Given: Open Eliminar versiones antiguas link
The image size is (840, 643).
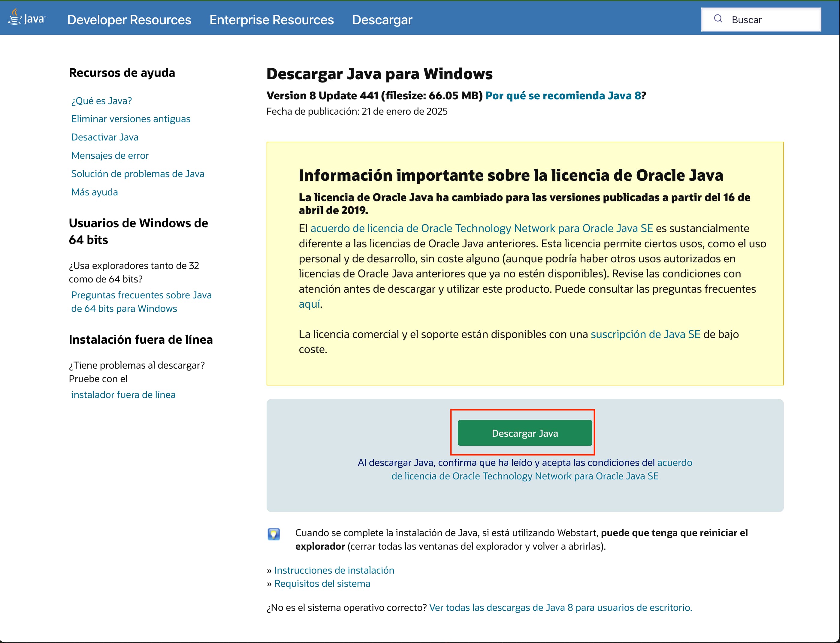Looking at the screenshot, I should (131, 119).
